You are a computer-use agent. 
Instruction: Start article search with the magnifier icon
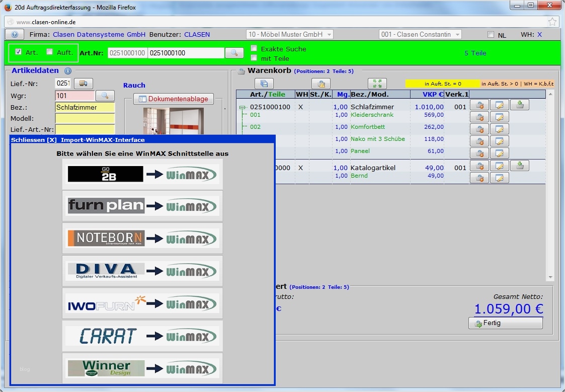[234, 52]
